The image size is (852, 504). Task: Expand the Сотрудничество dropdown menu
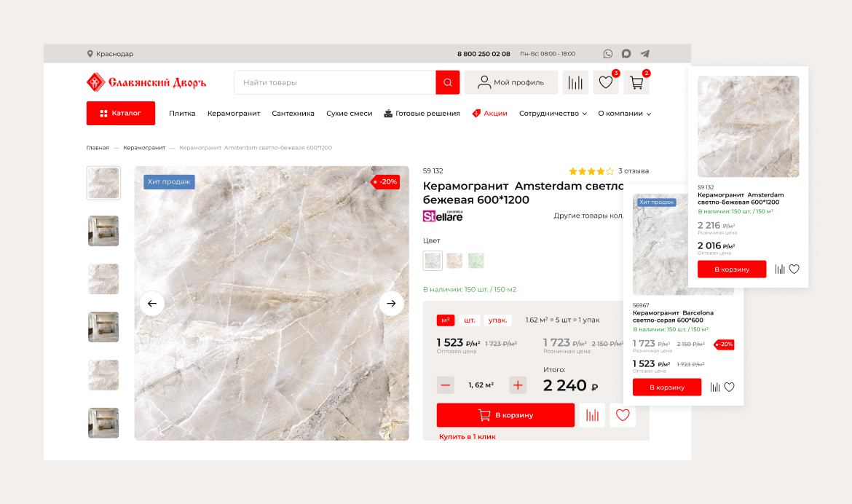pyautogui.click(x=553, y=114)
